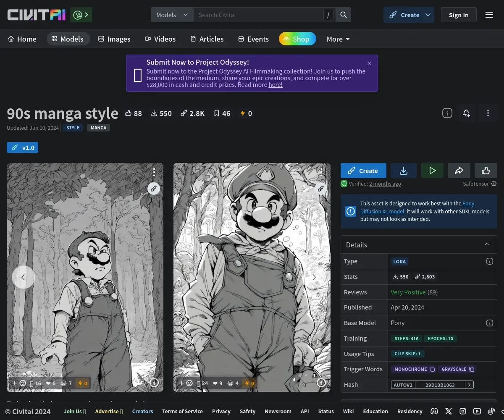Screen dimensions: 504x420
Task: Click the SafeTensor info icon
Action: pyautogui.click(x=494, y=184)
